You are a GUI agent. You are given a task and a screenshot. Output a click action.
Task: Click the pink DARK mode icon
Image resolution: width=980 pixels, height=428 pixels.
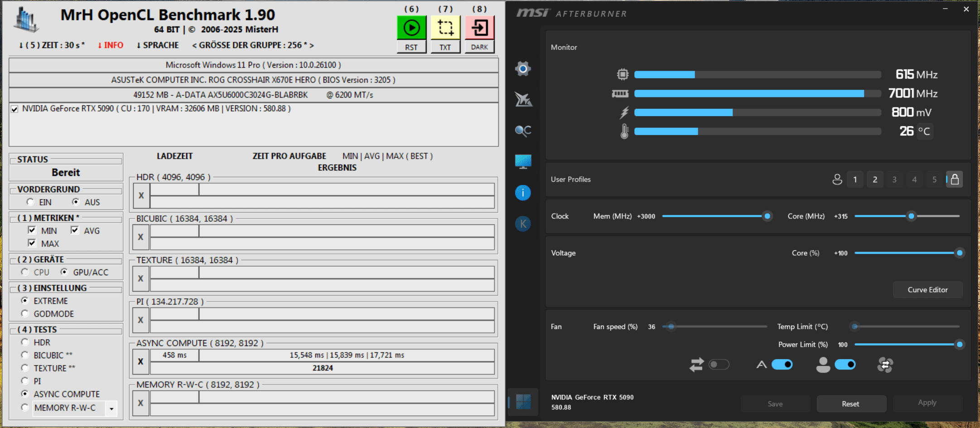[x=479, y=28]
